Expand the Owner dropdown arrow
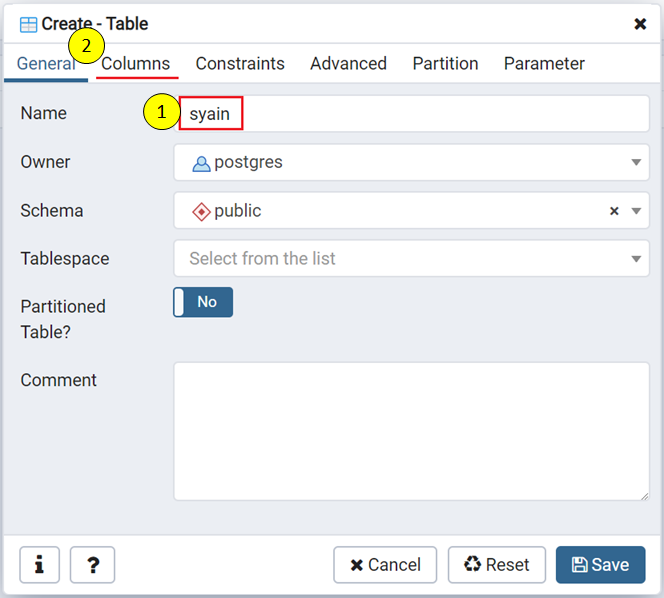Screen dimensions: 664x598 pos(636,163)
